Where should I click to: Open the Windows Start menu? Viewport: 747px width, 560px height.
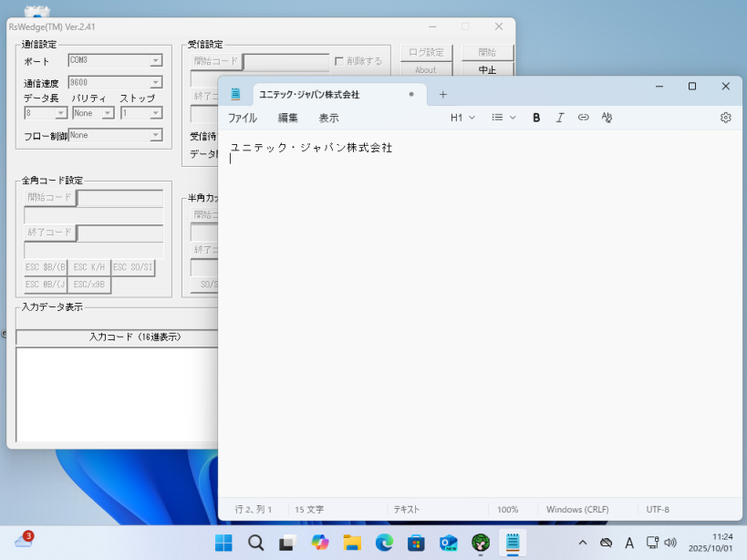click(x=223, y=543)
